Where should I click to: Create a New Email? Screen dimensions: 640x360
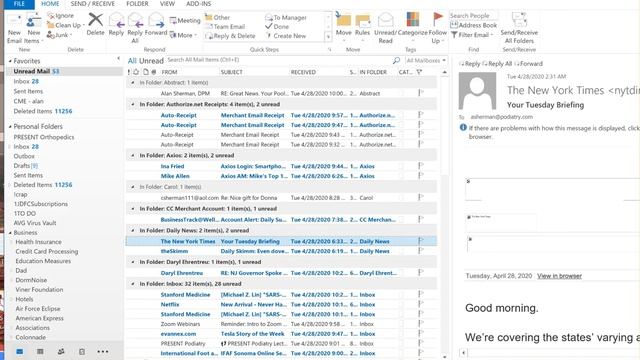pos(14,28)
